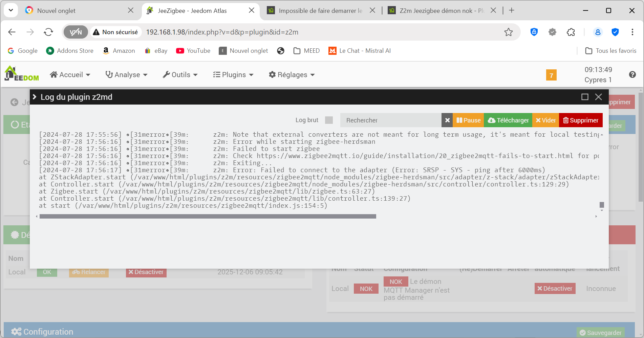
Task: Click the 'Exiting...' log line
Action: 155,163
